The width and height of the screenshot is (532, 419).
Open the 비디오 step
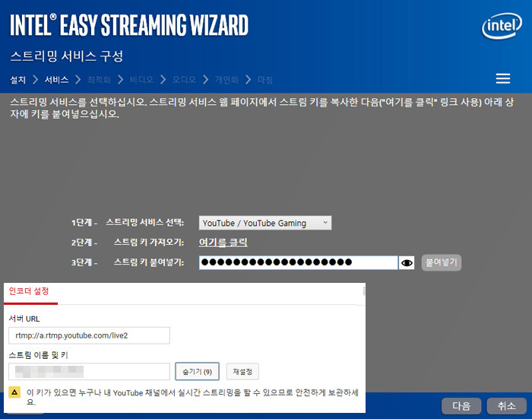141,79
